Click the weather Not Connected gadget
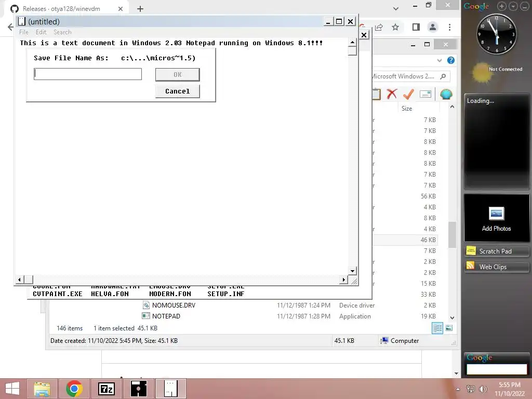Image resolution: width=532 pixels, height=399 pixels. [497, 73]
